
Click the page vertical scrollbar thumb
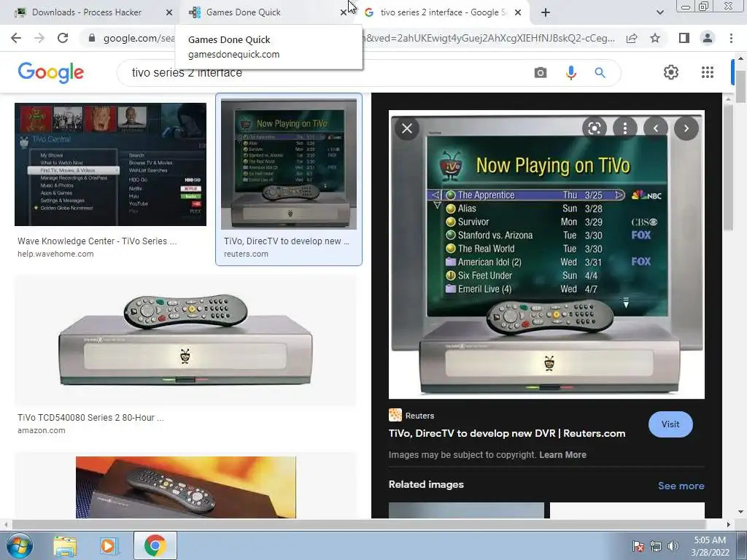point(740,86)
